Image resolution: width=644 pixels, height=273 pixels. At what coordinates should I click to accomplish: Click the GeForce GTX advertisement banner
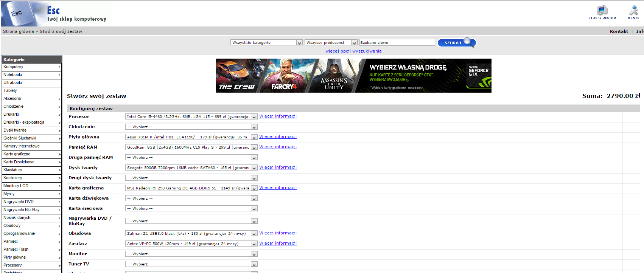pos(354,76)
